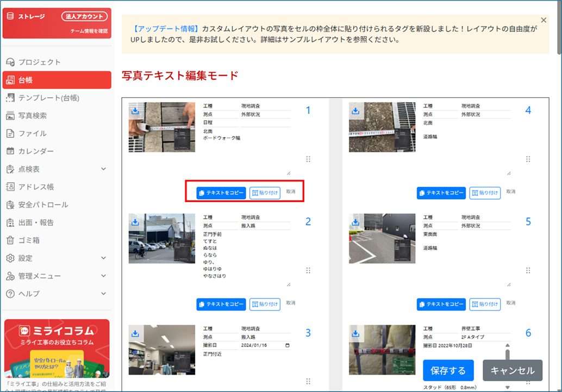Click the テンプレート(台帳) sidebar icon

(10, 98)
